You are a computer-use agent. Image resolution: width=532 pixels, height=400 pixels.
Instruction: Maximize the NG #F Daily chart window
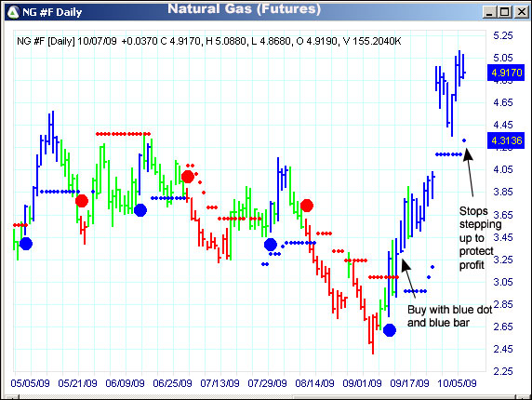click(x=504, y=12)
